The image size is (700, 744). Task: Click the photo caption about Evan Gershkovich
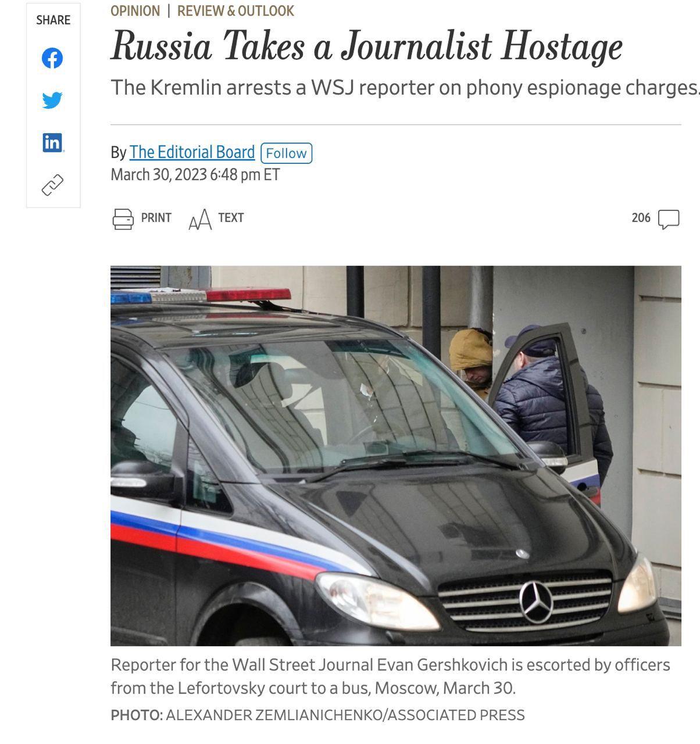click(x=390, y=677)
